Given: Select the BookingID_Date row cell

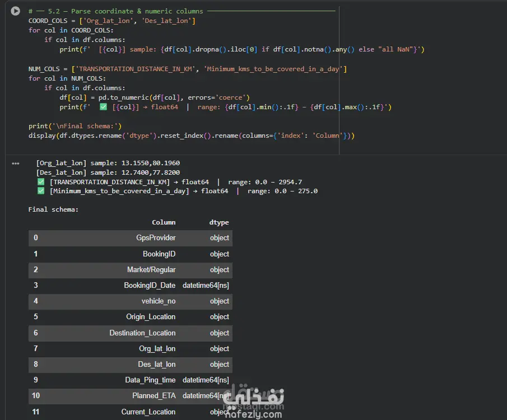Looking at the screenshot, I should tap(150, 286).
